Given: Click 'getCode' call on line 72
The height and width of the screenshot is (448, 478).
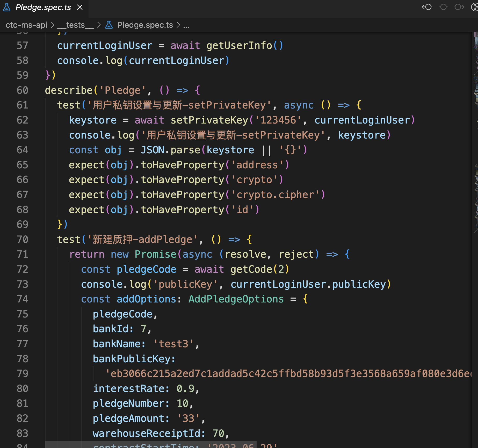Looking at the screenshot, I should coord(251,269).
